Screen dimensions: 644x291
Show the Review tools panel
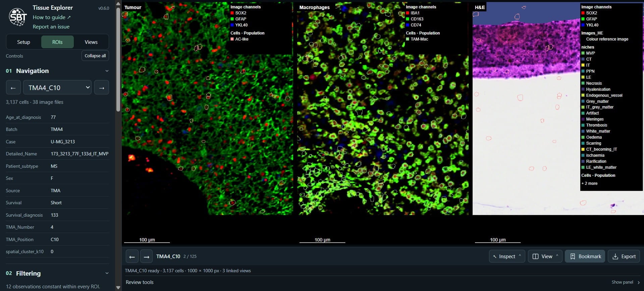(x=626, y=282)
